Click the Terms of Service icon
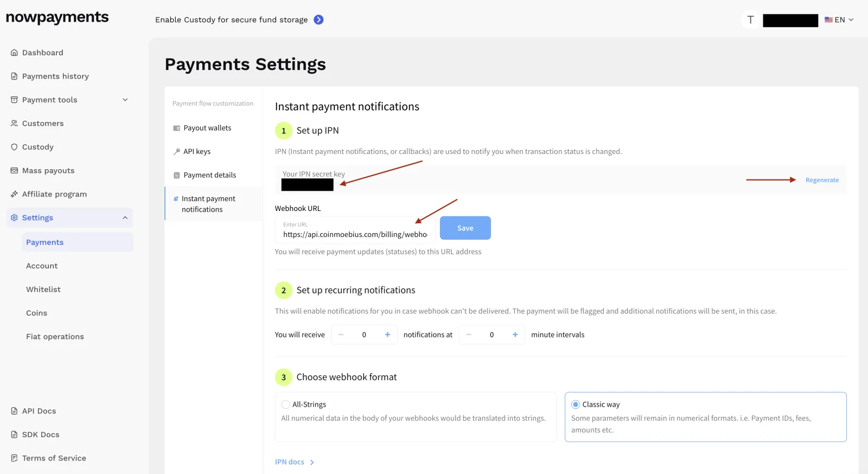 click(14, 458)
